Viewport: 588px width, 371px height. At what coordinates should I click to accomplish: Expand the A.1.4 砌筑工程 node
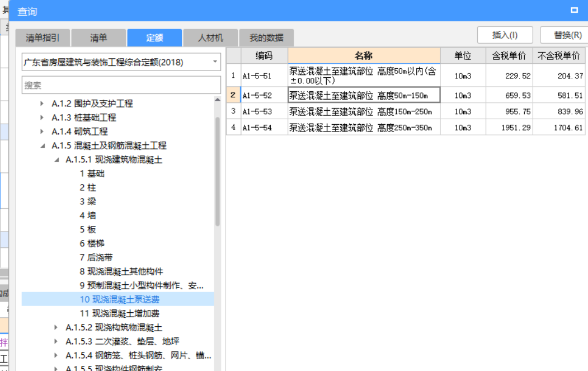tap(42, 132)
